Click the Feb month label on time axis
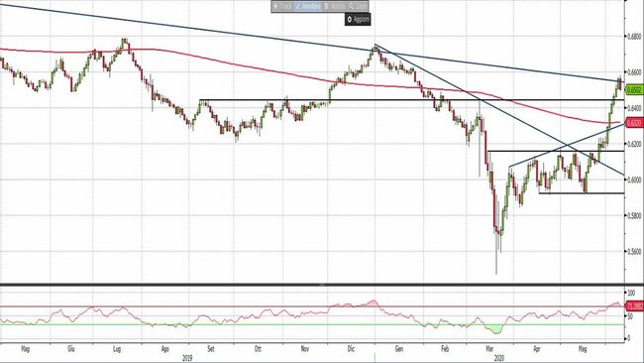Screen dimensions: 644x363 tap(445, 349)
